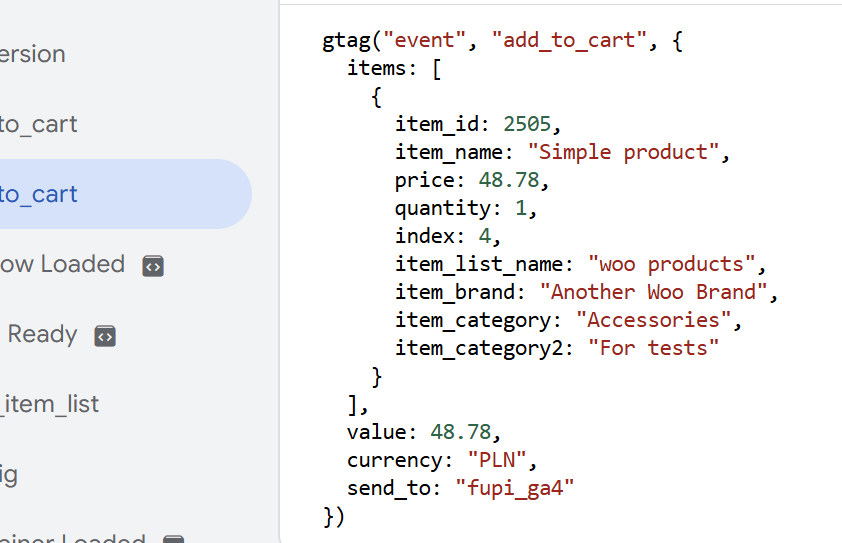Click the item_category "Accessories" line
842x543 pixels.
tap(568, 320)
